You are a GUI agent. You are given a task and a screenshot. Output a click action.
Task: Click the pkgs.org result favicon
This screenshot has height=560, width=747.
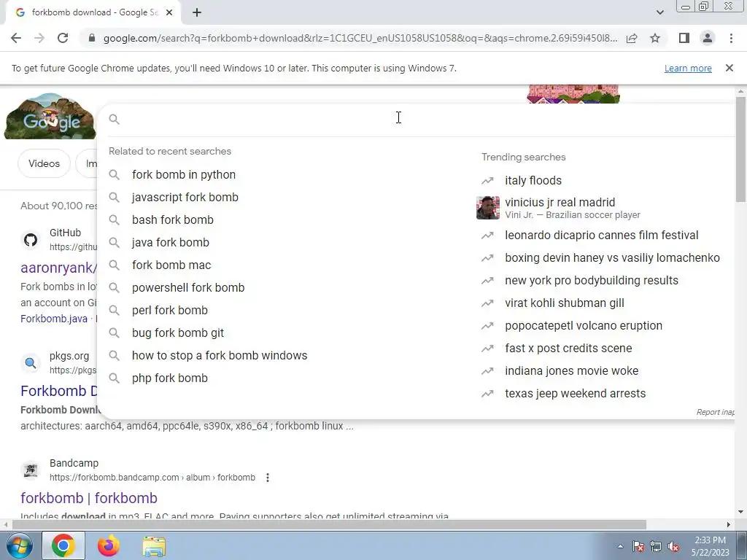[x=31, y=363]
